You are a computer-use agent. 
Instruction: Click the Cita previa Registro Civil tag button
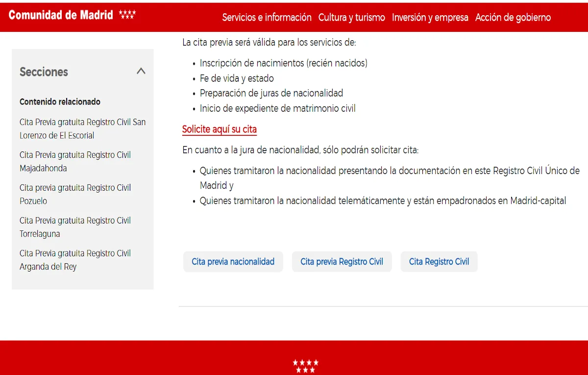(342, 261)
